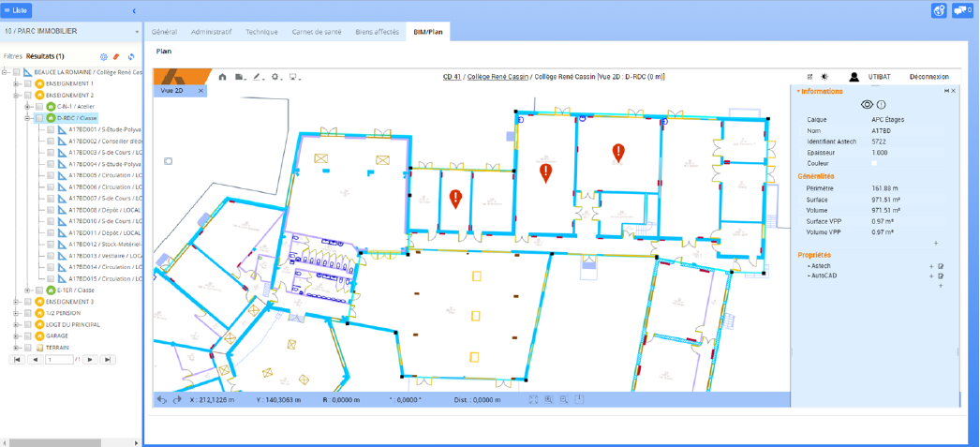
Task: Expand the ENSEIGNEMENT 3 tree node
Action: (x=17, y=302)
